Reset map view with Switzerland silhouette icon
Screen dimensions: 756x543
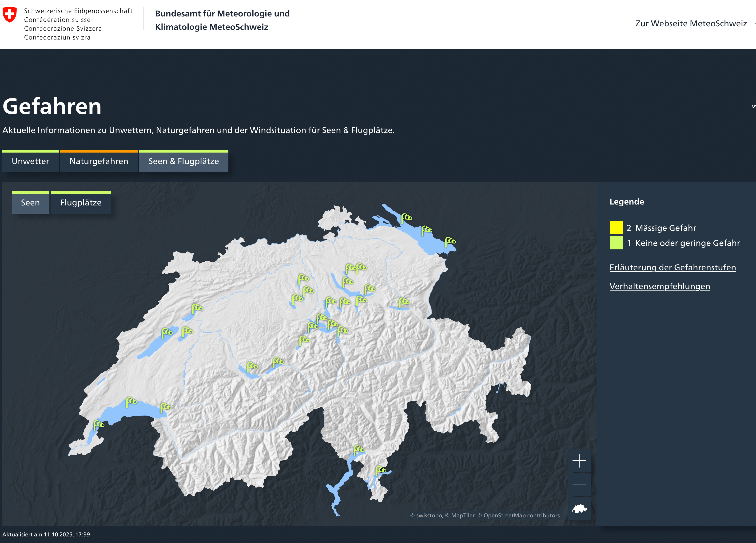coord(579,509)
